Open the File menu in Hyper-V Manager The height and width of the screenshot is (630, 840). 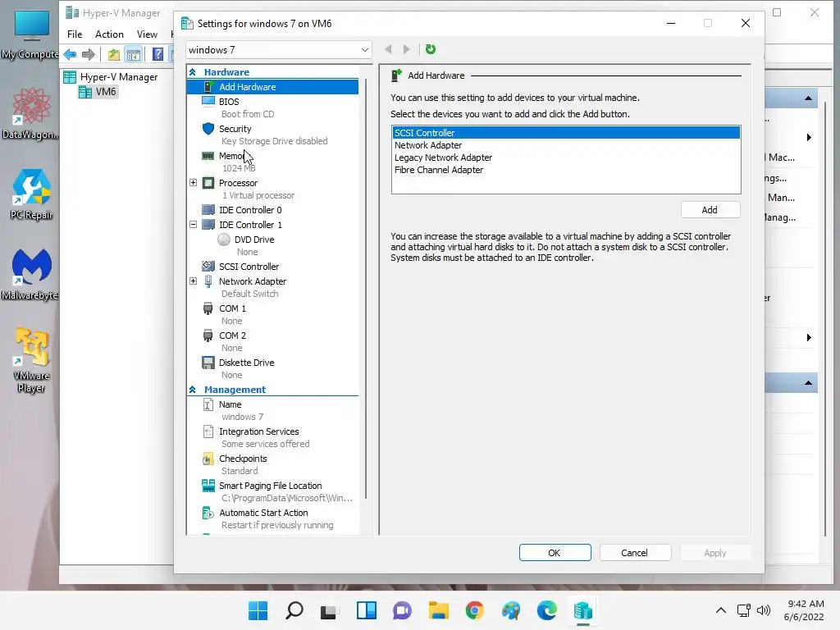(75, 34)
